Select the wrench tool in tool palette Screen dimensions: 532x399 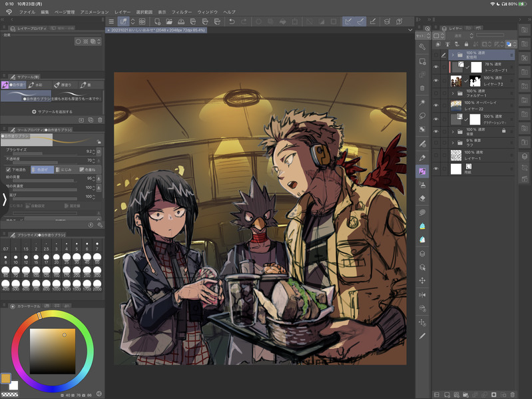[x=422, y=47]
